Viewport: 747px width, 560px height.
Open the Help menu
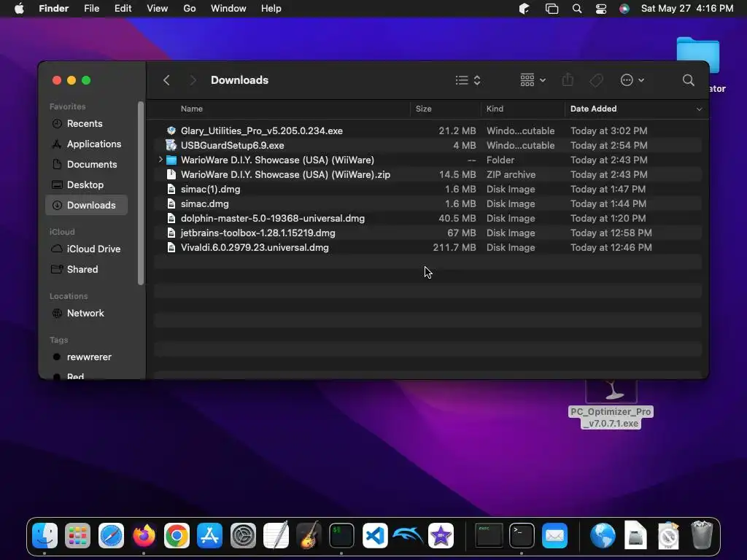pos(271,9)
